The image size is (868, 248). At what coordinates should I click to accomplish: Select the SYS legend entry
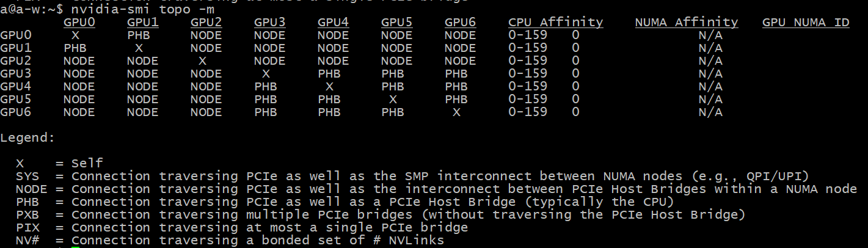27,177
